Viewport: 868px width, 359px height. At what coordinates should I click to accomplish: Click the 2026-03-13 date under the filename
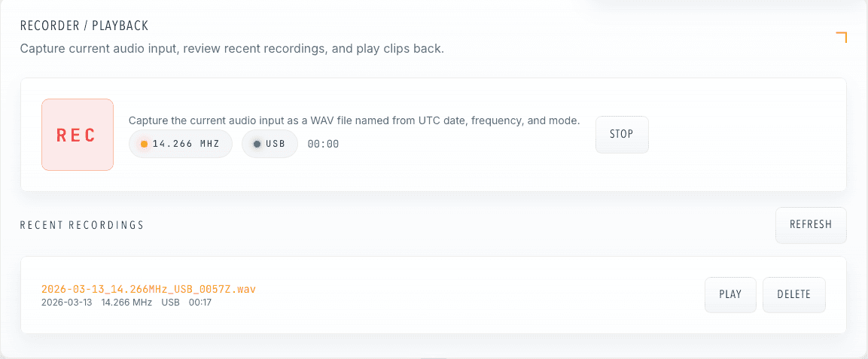pos(66,303)
